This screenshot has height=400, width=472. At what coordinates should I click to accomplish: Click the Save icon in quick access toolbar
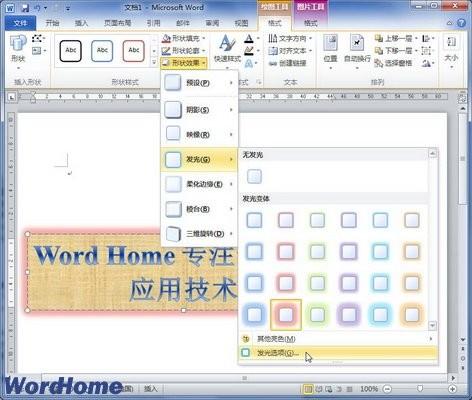point(26,7)
